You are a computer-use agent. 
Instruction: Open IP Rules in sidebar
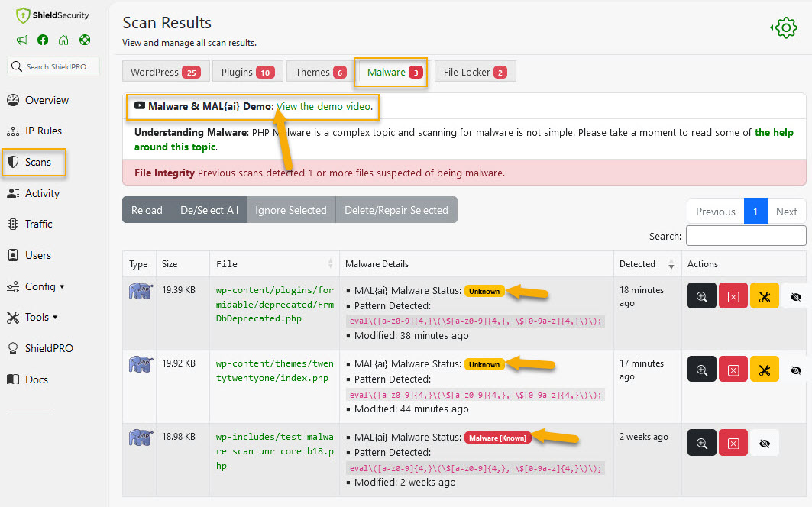pyautogui.click(x=34, y=131)
